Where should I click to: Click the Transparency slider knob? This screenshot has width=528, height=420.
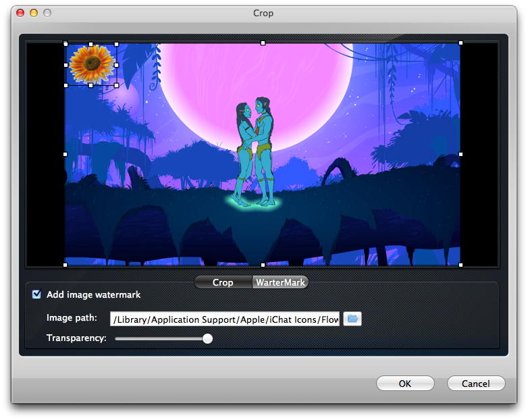pos(208,338)
